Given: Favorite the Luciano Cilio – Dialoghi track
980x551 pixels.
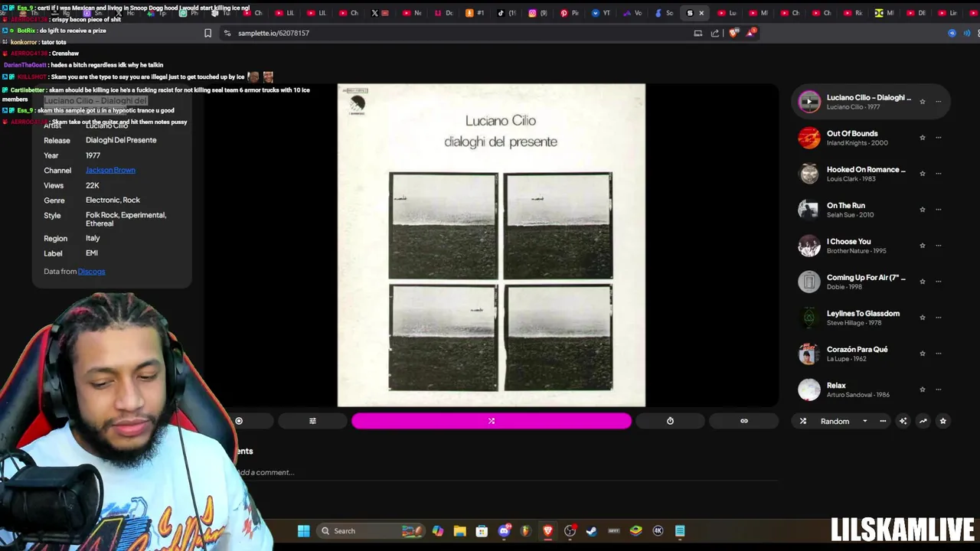Looking at the screenshot, I should tap(923, 102).
